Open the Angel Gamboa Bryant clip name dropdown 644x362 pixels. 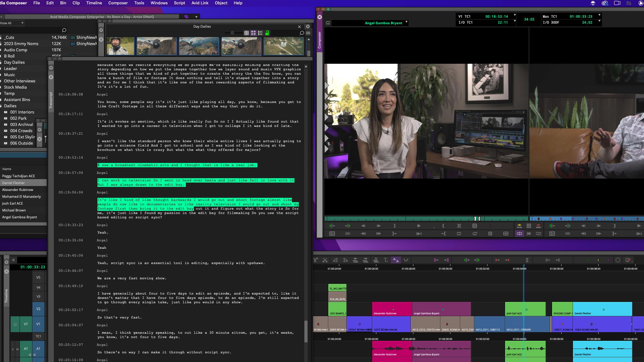(407, 22)
